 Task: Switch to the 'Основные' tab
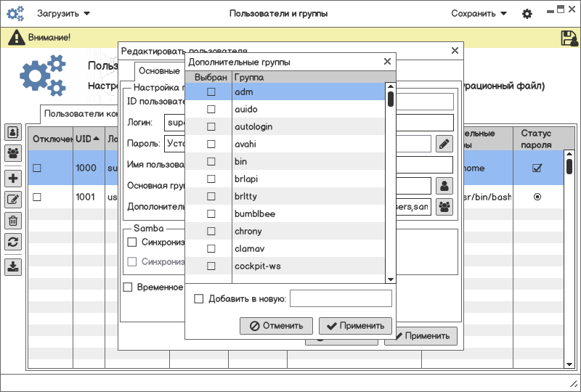(x=159, y=71)
